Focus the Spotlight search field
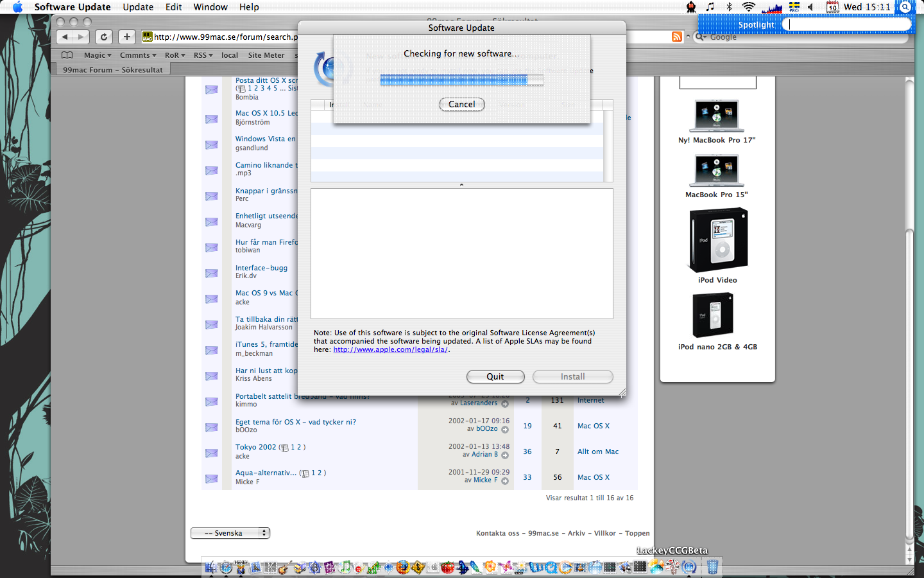The height and width of the screenshot is (578, 924). 846,24
